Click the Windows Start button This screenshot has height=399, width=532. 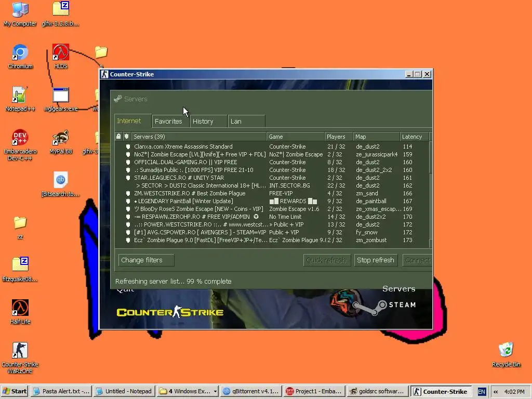[x=15, y=391]
